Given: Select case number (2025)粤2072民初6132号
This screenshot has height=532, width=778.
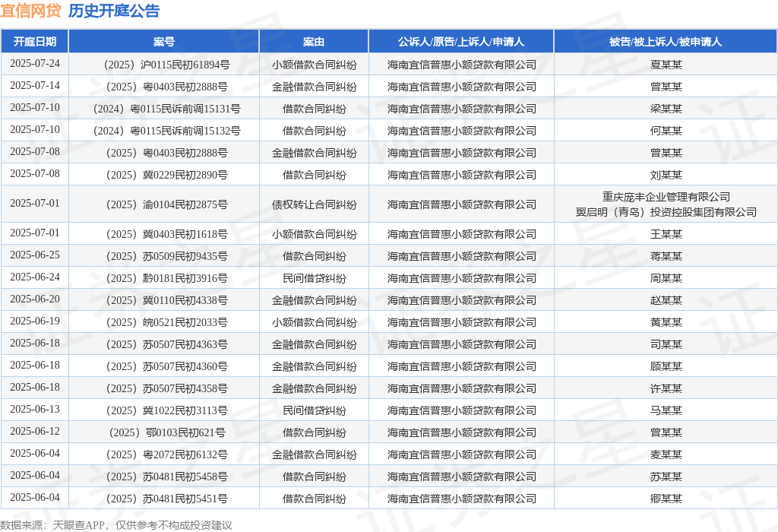Looking at the screenshot, I should click(x=166, y=454).
